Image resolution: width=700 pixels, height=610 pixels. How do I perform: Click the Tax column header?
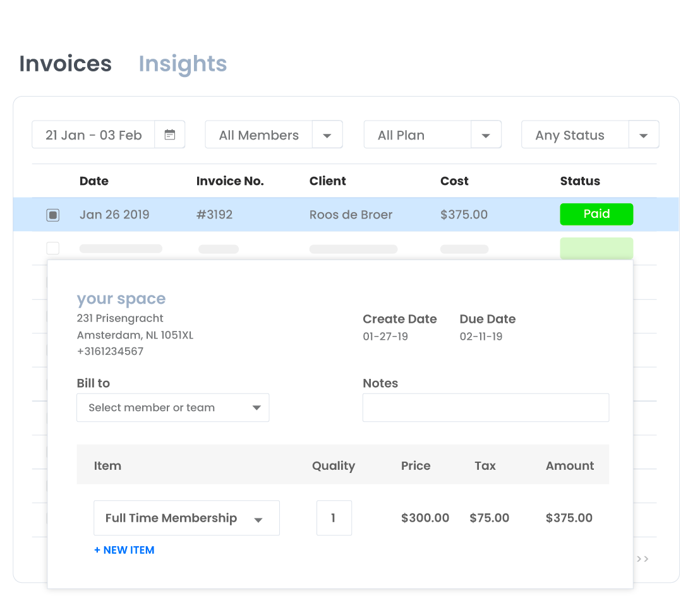[x=485, y=465]
